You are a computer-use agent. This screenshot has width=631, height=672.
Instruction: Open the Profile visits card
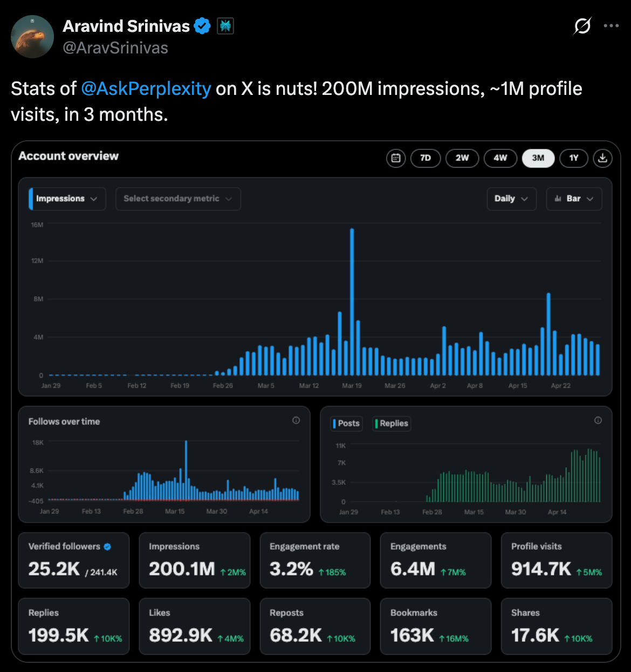557,560
